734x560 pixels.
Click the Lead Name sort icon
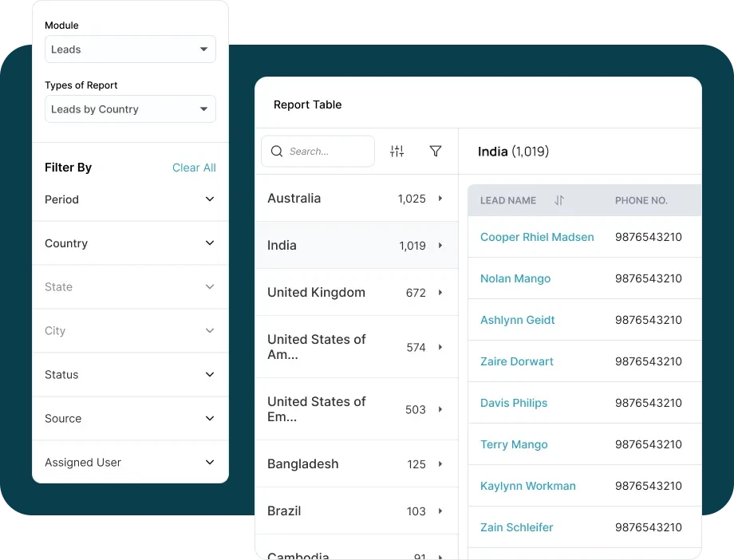point(558,200)
